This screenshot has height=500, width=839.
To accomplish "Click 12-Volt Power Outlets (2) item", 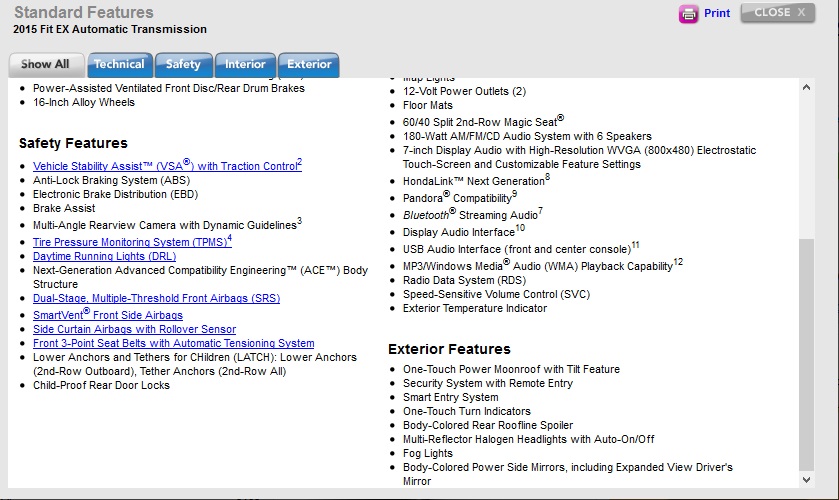I will 464,92.
